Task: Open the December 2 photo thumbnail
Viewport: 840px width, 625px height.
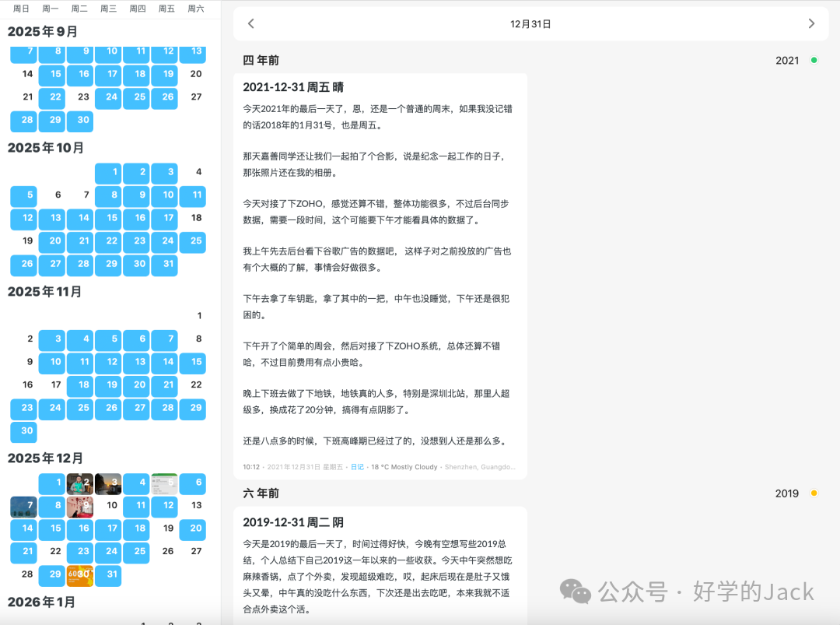Action: tap(81, 483)
